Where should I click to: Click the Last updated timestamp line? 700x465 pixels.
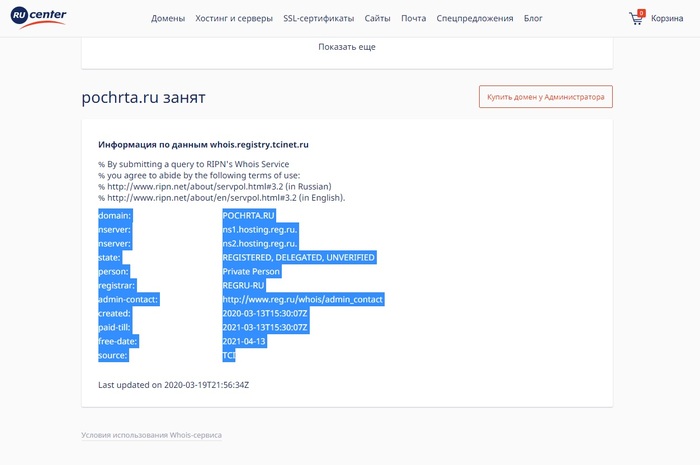tap(173, 384)
